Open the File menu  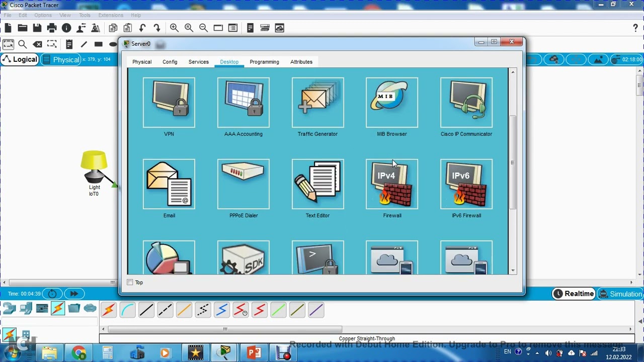(x=8, y=15)
